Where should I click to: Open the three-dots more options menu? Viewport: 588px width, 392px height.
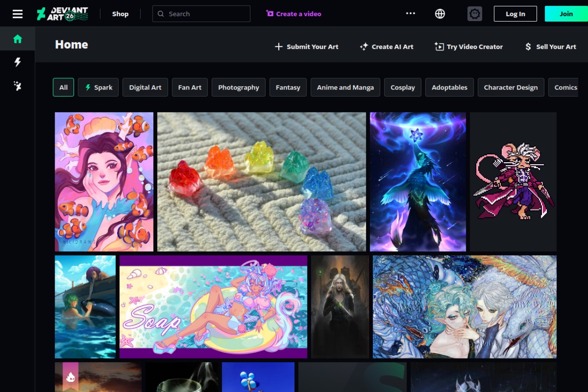click(411, 13)
